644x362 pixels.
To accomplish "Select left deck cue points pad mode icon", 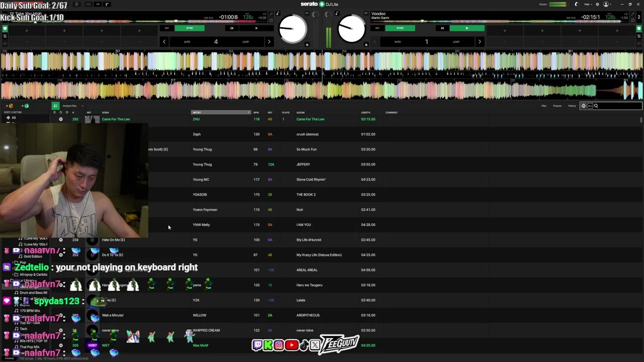I will (x=5, y=29).
